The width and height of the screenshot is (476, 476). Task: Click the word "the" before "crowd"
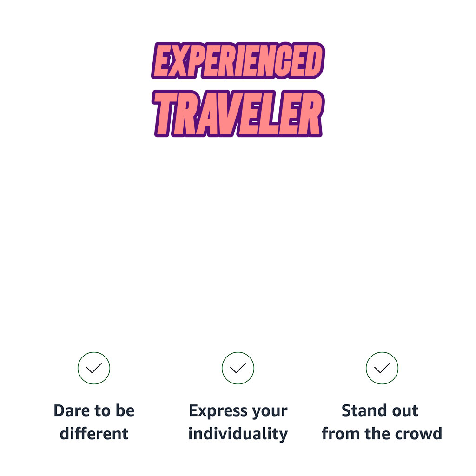pos(374,434)
